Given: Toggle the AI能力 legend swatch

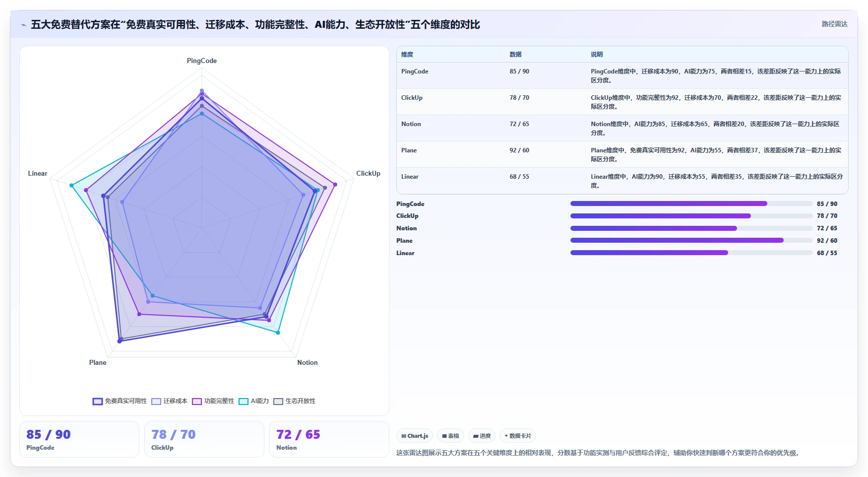Looking at the screenshot, I should [244, 401].
